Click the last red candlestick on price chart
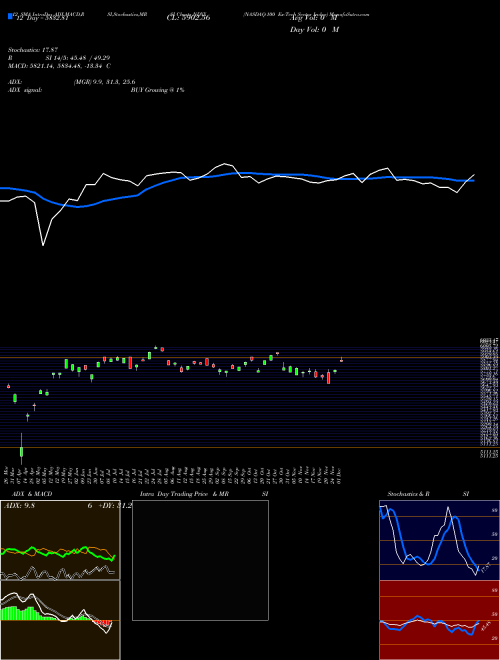 click(341, 360)
